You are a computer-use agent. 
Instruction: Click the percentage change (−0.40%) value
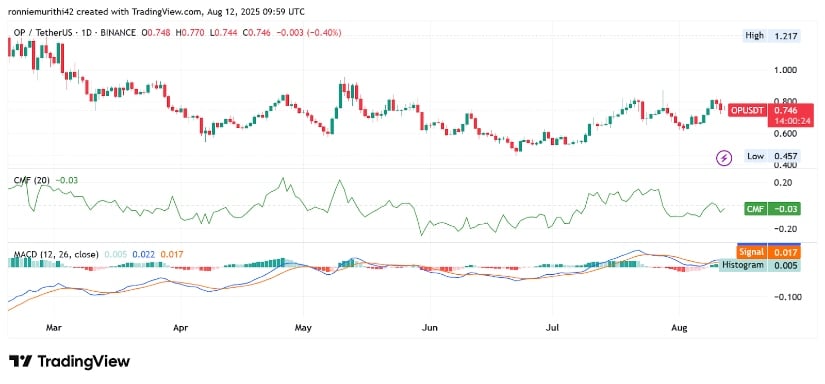click(x=325, y=33)
